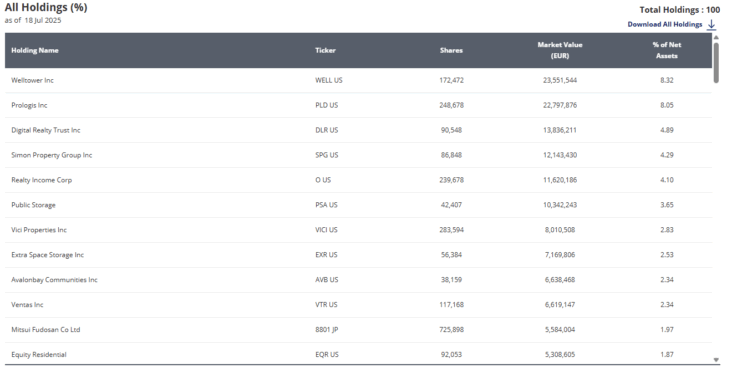Click market value 5,308,605
The height and width of the screenshot is (368, 732).
point(560,354)
